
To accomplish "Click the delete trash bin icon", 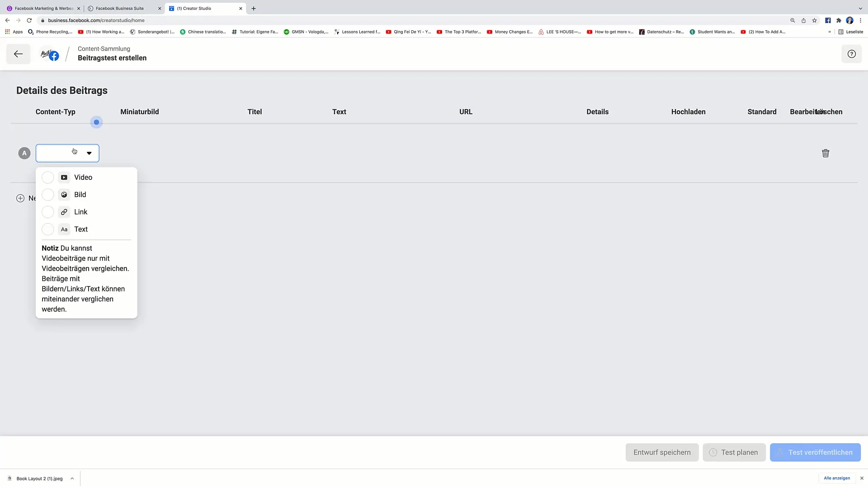I will click(826, 153).
